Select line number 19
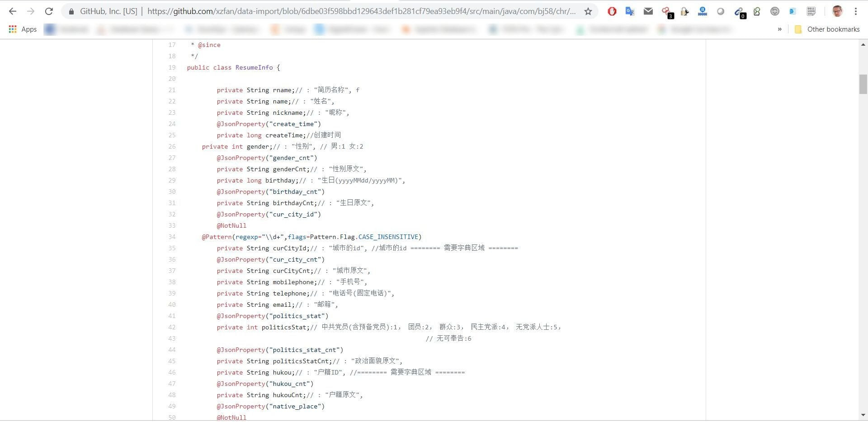 172,67
